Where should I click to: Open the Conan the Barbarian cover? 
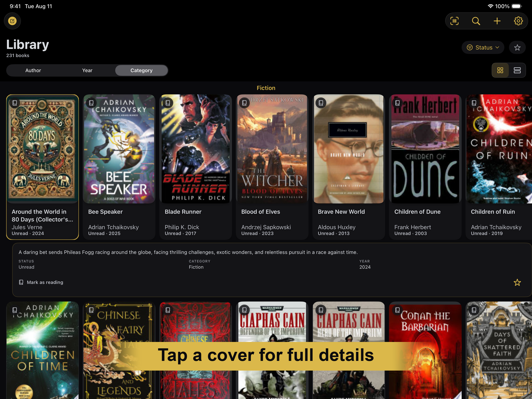425,350
